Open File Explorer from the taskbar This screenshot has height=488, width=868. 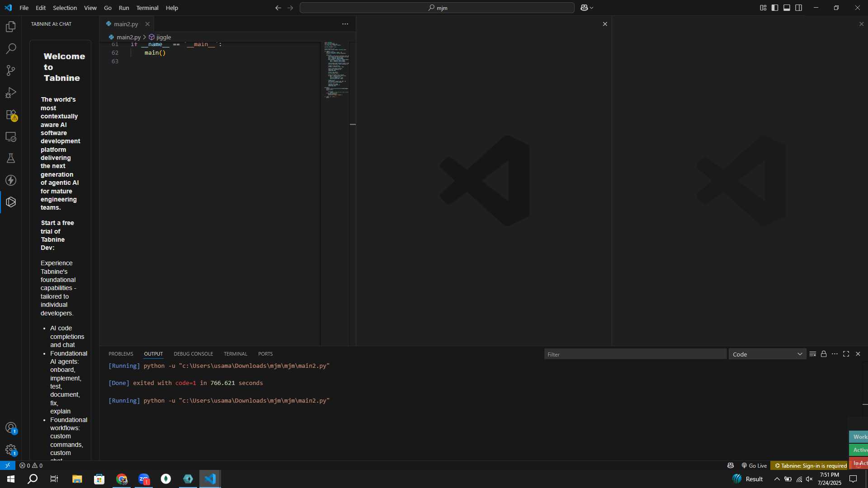[77, 479]
